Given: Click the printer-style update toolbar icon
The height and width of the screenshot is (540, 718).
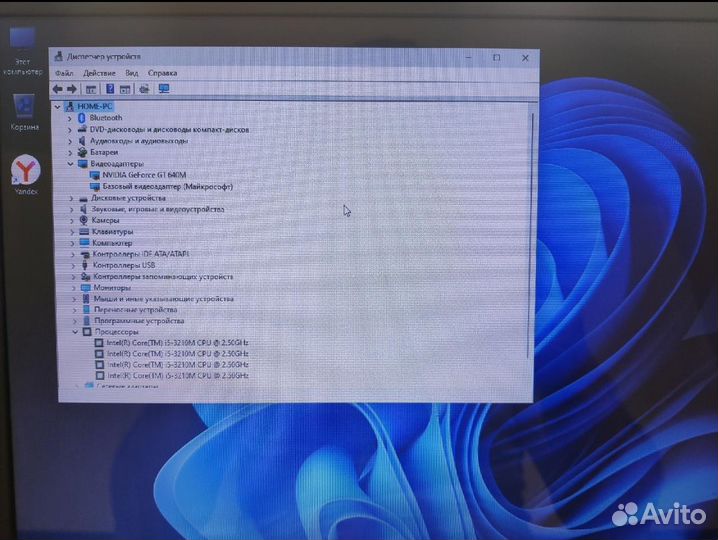Looking at the screenshot, I should (144, 89).
